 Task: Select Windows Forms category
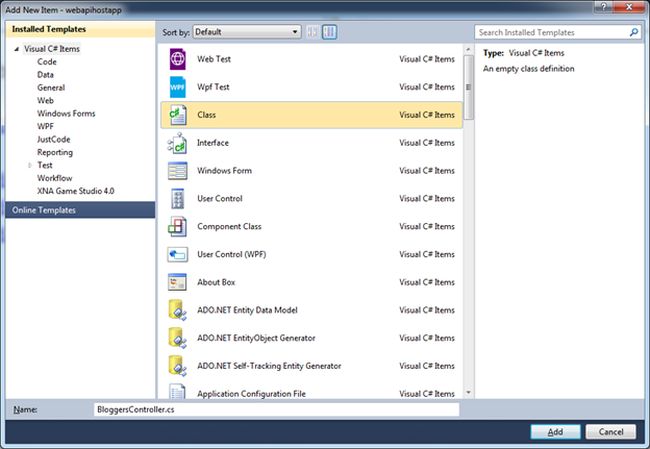click(66, 113)
